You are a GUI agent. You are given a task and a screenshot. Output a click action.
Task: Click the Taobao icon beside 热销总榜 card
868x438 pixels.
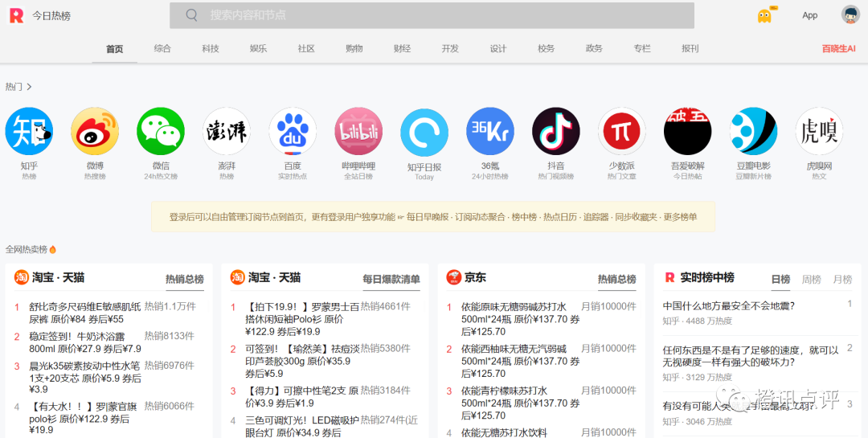tap(21, 277)
